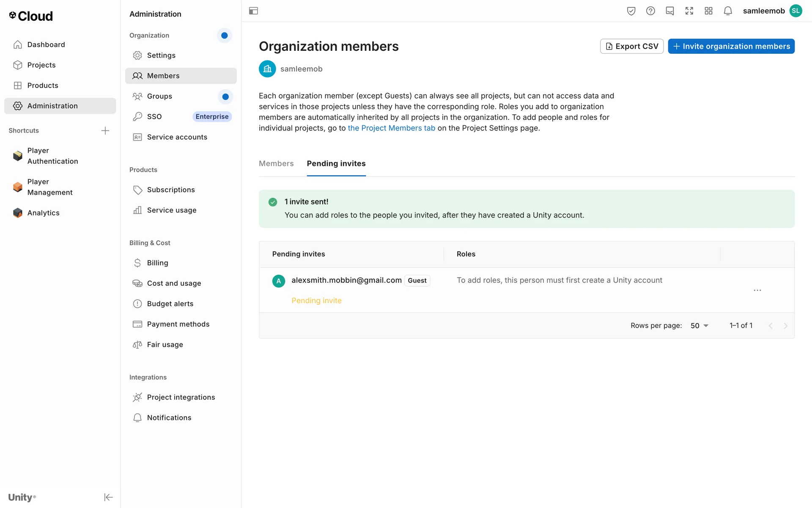Open Service accounts in Administration menu
Image resolution: width=812 pixels, height=508 pixels.
click(177, 137)
